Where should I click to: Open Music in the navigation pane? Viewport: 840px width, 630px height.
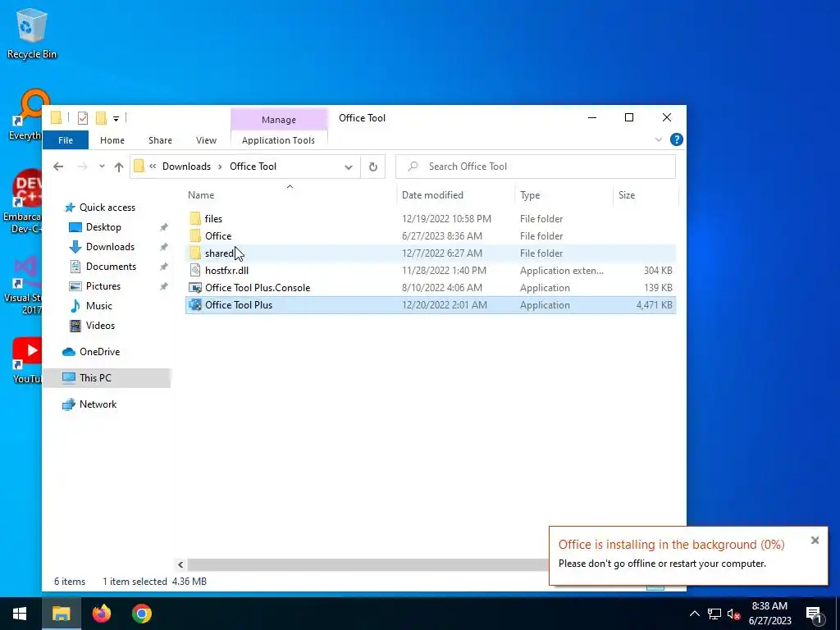pos(91,306)
